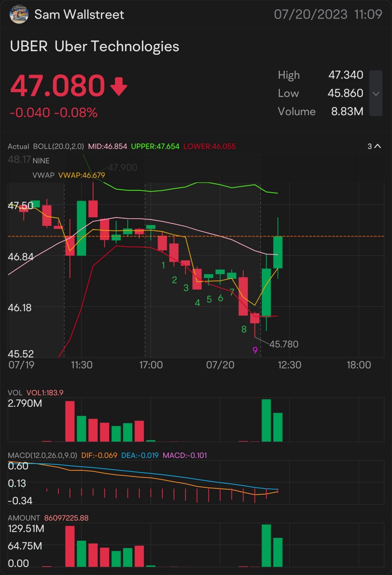Tap the 47.50 price axis label

(20, 206)
